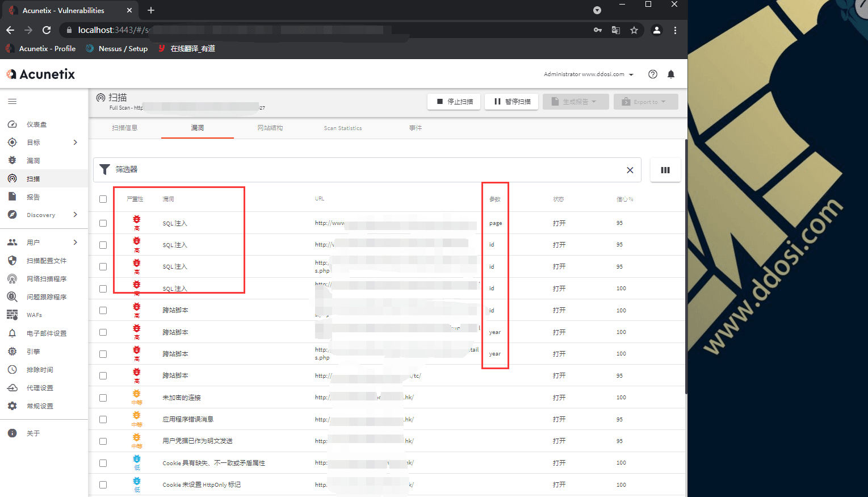Open the notifications bell in header
Image resolution: width=868 pixels, height=497 pixels.
pyautogui.click(x=671, y=74)
